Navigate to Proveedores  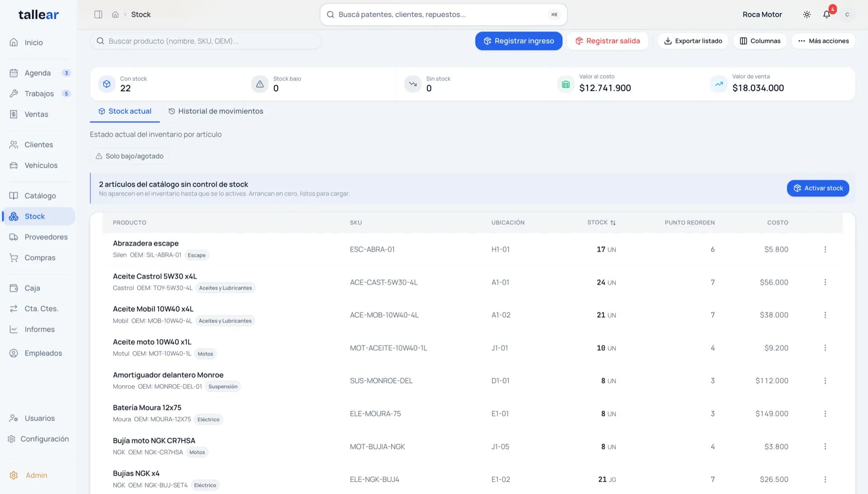coord(40,237)
